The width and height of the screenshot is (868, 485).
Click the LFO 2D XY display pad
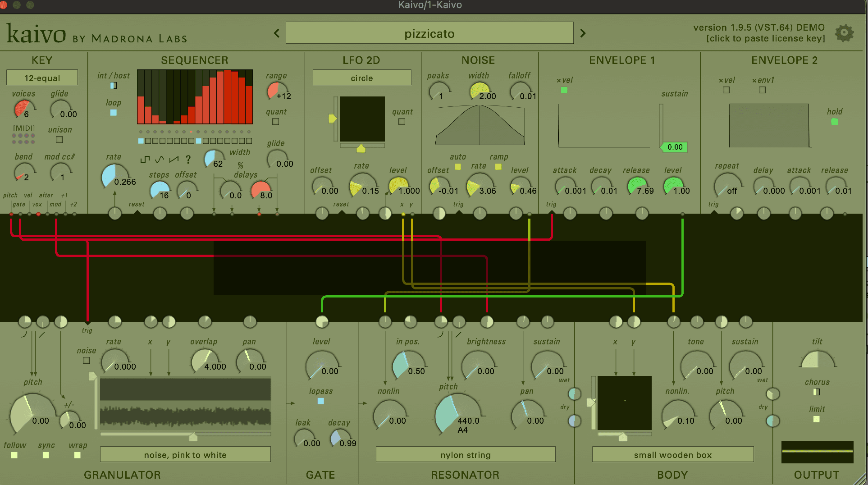(362, 119)
